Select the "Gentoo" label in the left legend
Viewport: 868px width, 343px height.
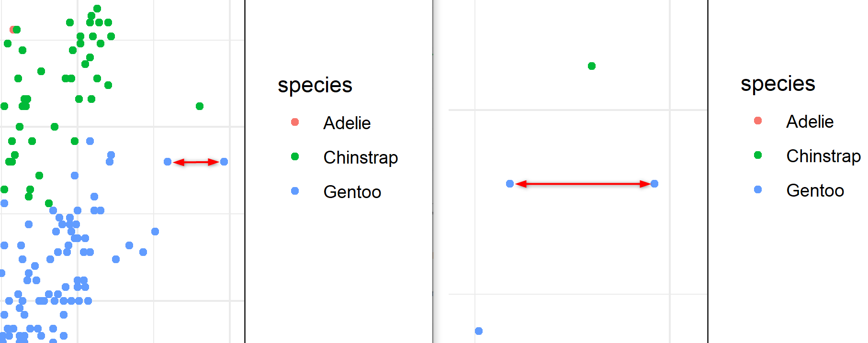pos(352,192)
